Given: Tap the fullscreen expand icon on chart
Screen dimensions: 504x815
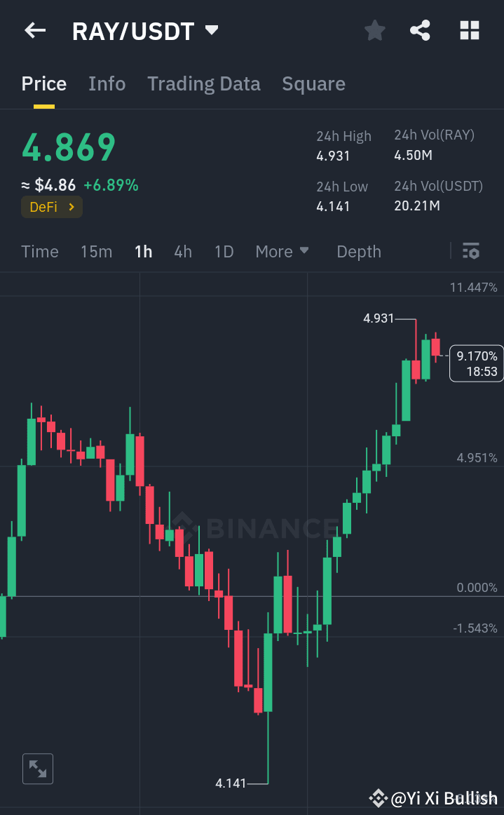Looking at the screenshot, I should coord(37,769).
